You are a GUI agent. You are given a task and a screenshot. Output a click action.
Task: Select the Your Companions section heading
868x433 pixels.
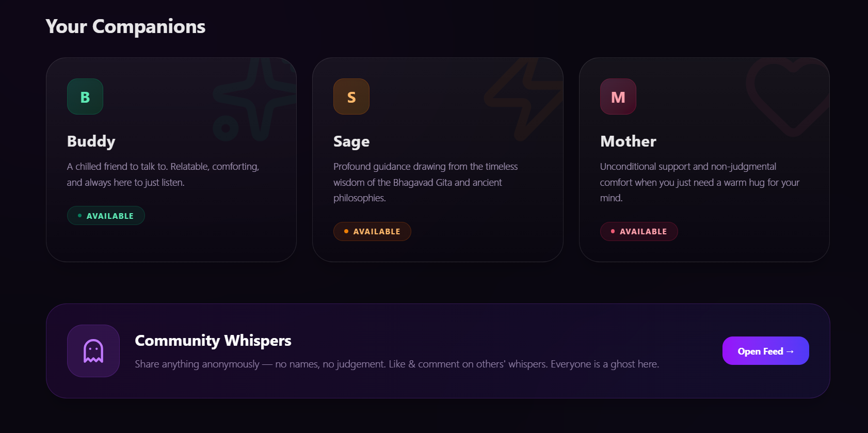[x=125, y=26]
